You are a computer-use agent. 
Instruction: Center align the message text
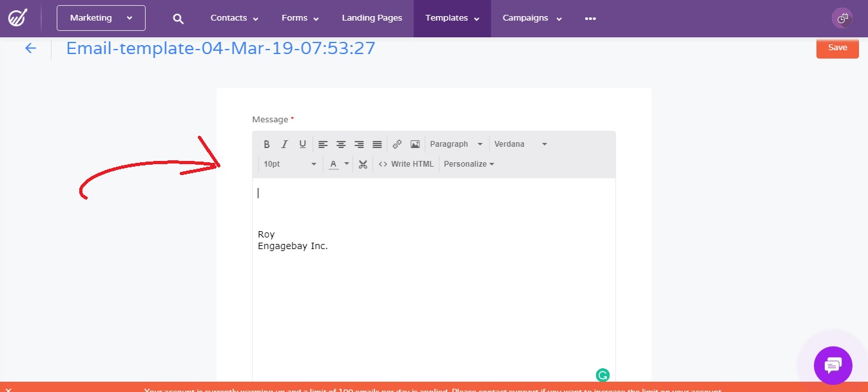(341, 144)
